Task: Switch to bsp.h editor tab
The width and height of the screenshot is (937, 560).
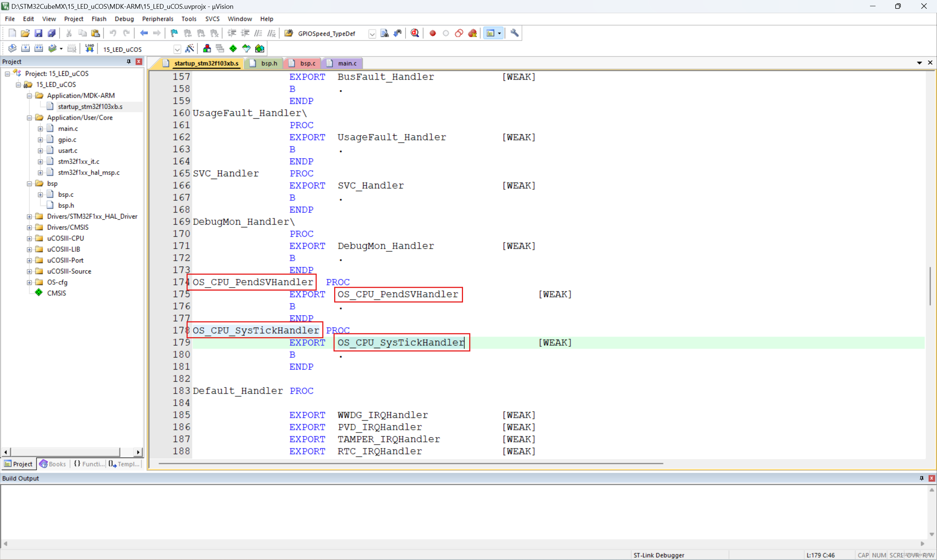Action: pos(264,63)
